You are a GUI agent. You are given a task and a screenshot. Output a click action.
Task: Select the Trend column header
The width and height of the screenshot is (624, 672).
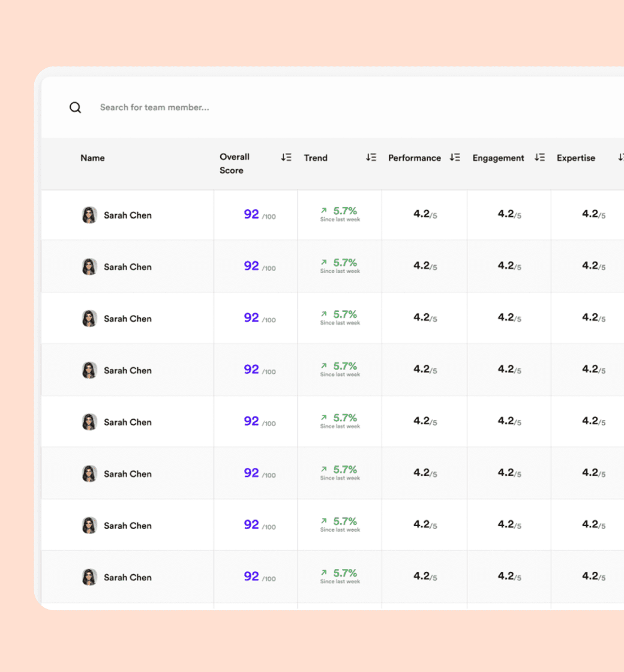[316, 158]
